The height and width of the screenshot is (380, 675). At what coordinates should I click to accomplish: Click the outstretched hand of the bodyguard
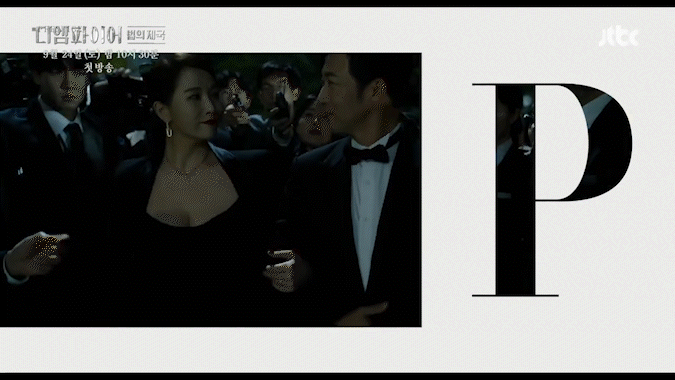coord(34,254)
